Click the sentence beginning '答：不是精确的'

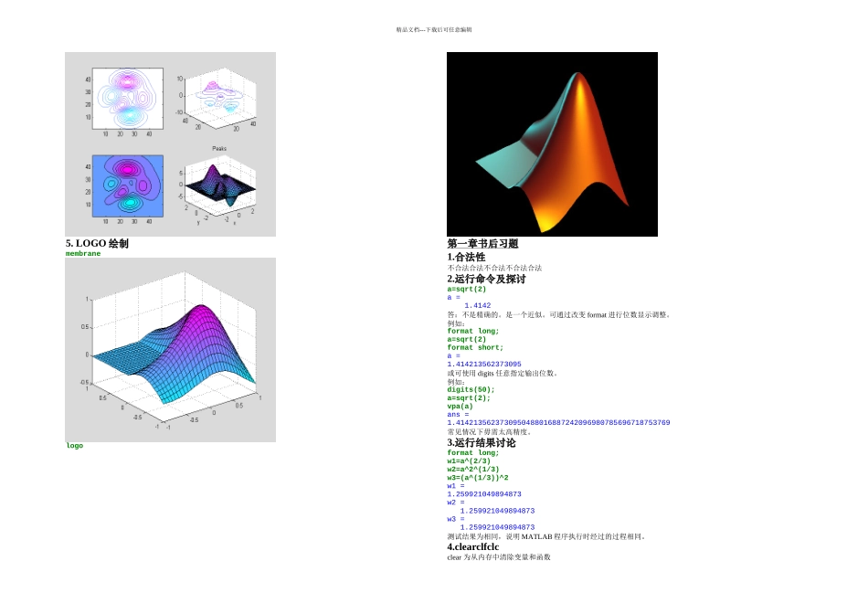pos(560,315)
